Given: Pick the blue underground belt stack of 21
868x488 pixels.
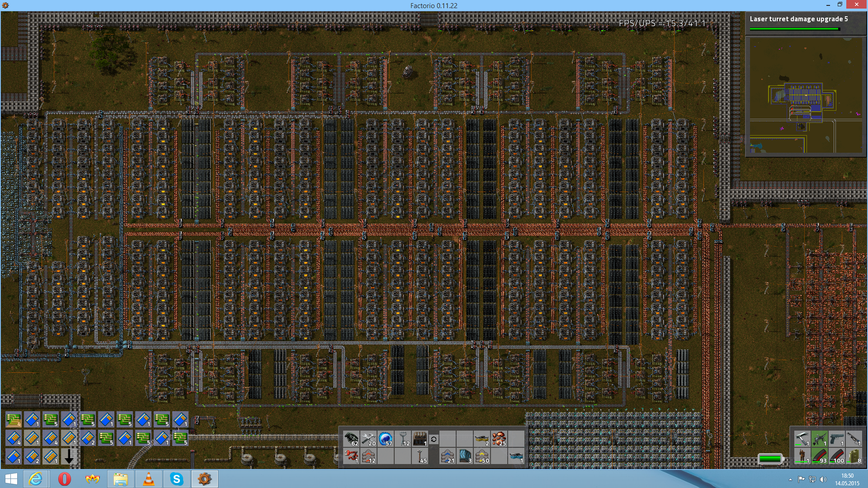Looking at the screenshot, I should (448, 456).
